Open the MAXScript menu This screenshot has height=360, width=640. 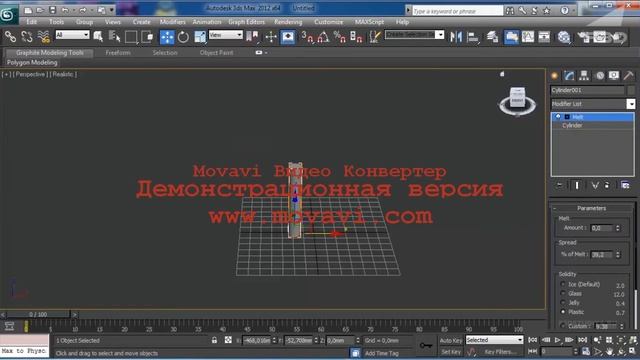tap(369, 22)
